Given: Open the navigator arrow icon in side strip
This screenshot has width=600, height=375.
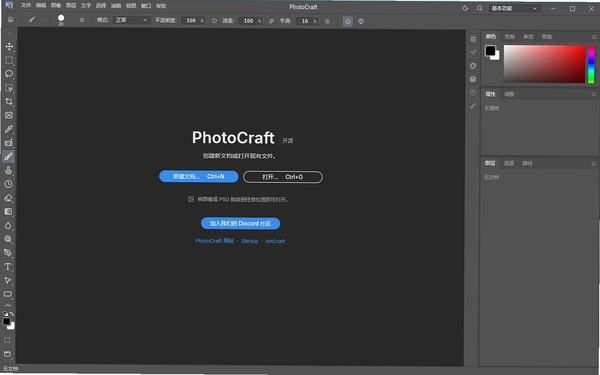Looking at the screenshot, I should pos(473,52).
